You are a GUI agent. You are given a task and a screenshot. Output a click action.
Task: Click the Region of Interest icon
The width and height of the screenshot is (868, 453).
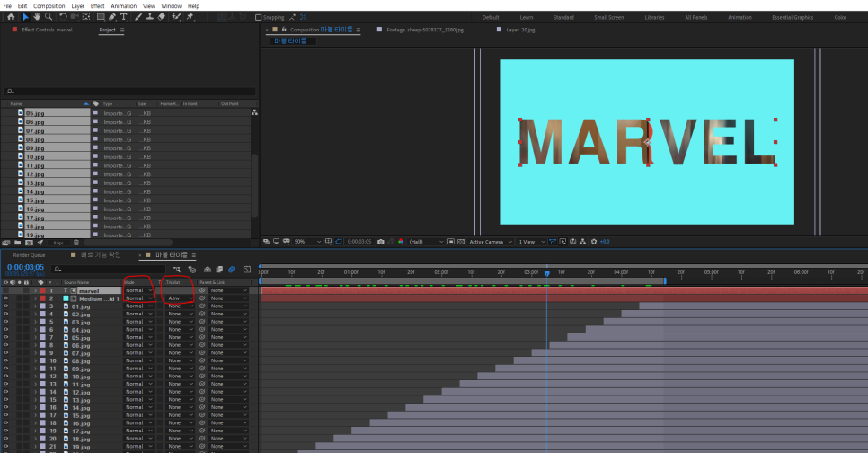[451, 242]
